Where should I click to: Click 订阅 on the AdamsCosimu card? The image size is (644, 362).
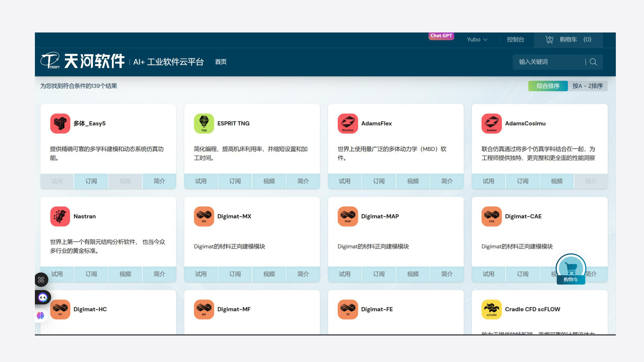pyautogui.click(x=522, y=181)
